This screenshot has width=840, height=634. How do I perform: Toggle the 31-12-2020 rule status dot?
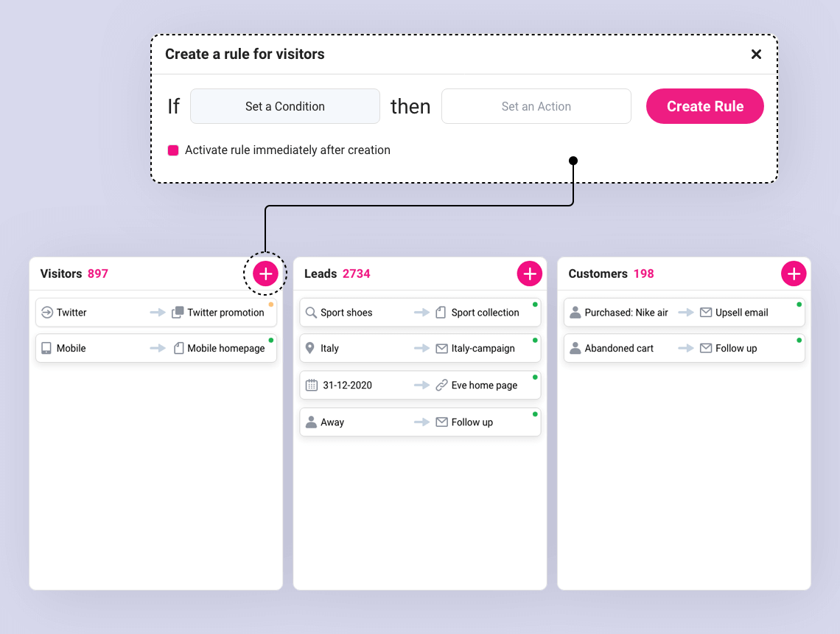point(535,377)
